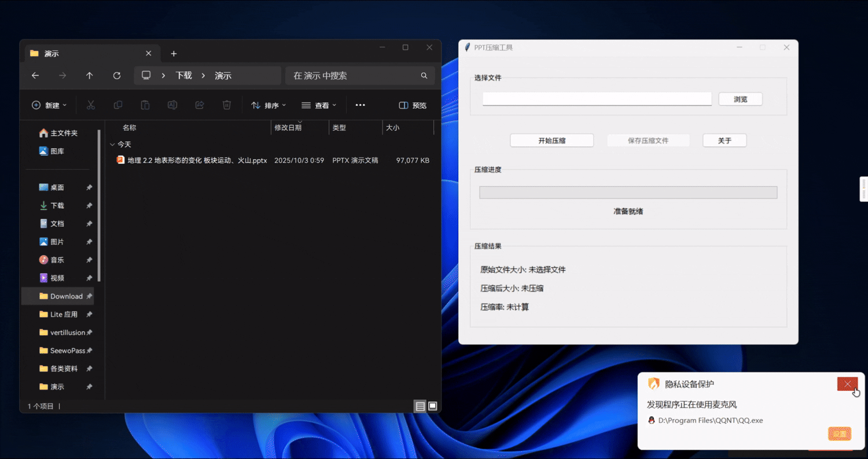Viewport: 868px width, 459px height.
Task: Collapse the 今天 file group
Action: tap(112, 144)
